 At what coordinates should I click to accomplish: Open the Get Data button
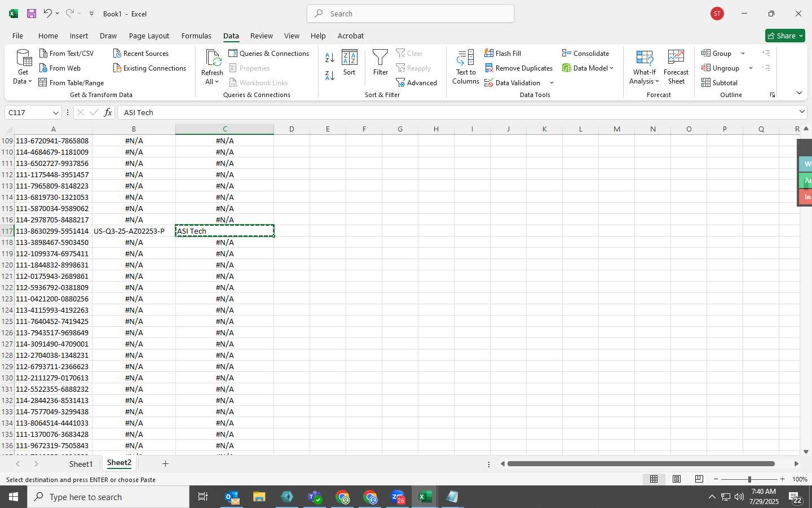pyautogui.click(x=23, y=67)
